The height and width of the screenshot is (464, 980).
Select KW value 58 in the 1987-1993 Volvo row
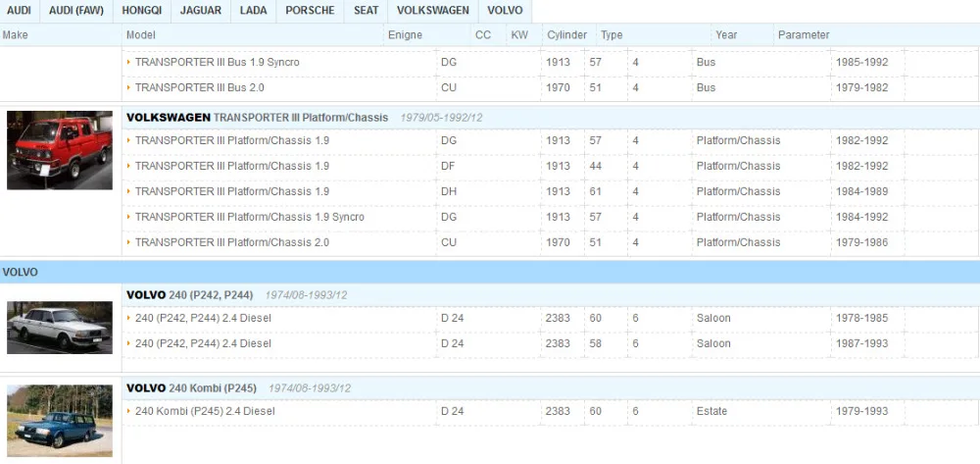595,344
